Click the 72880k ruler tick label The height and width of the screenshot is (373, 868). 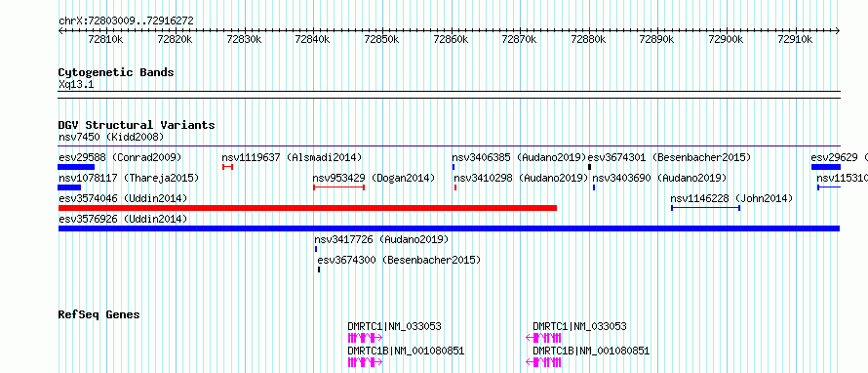588,39
